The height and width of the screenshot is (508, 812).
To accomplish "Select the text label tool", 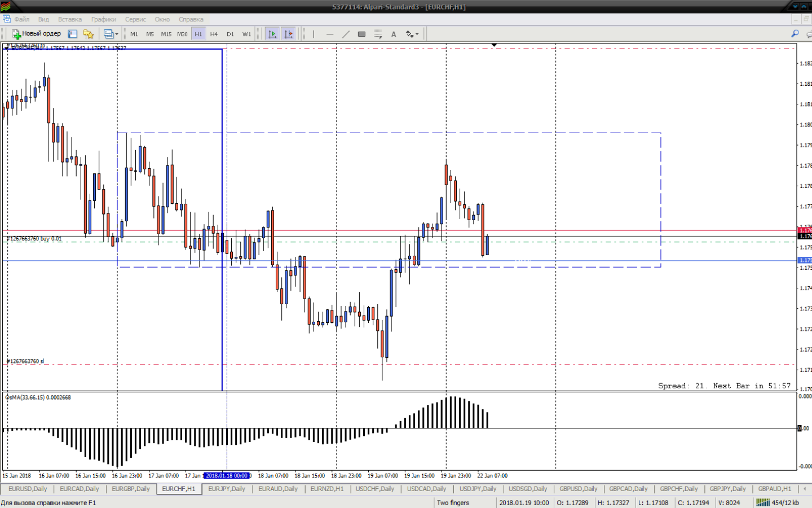I will pyautogui.click(x=394, y=34).
